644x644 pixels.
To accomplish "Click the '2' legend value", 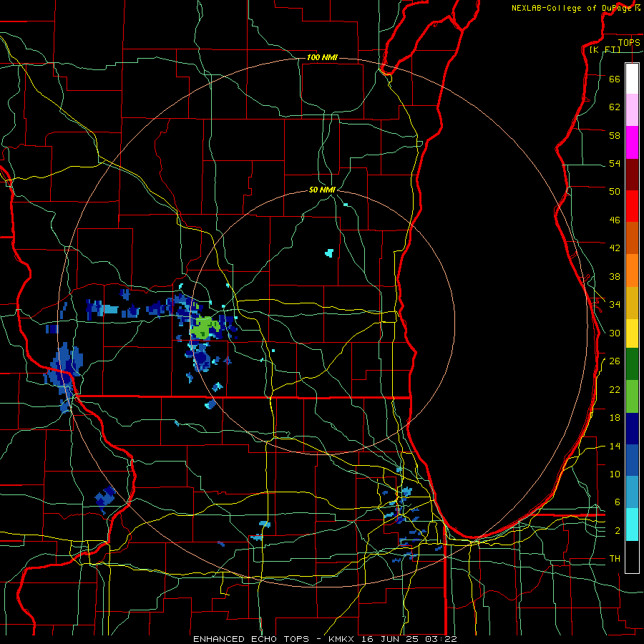I will pos(618,530).
